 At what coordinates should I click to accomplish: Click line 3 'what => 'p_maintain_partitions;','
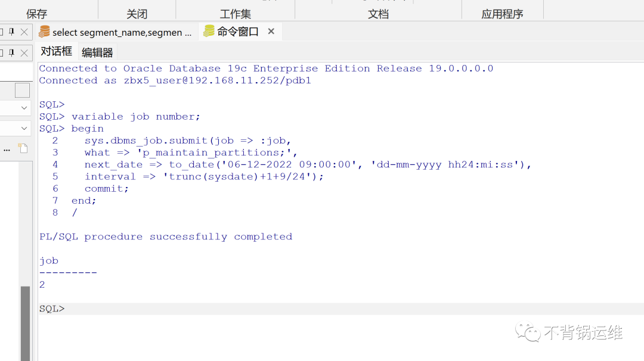pyautogui.click(x=191, y=153)
